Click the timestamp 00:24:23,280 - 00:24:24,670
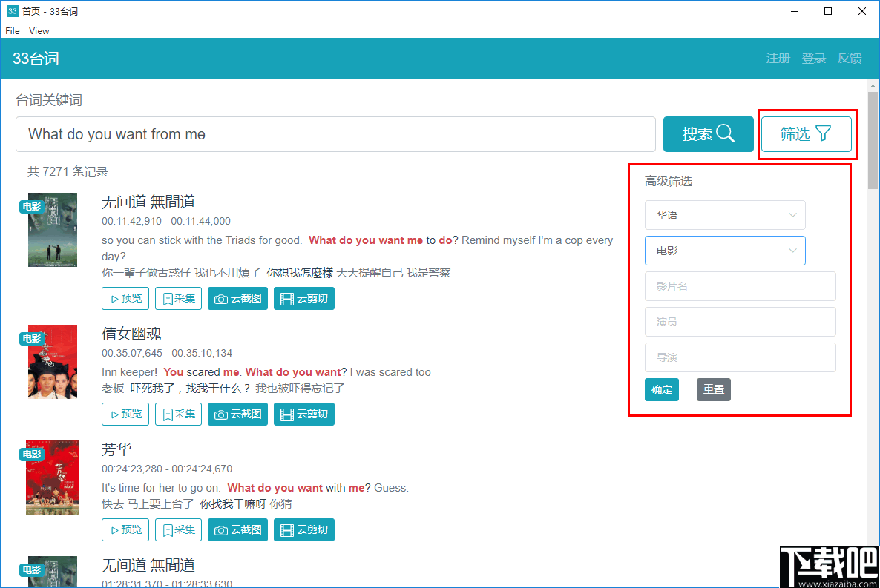This screenshot has width=880, height=588. point(167,469)
